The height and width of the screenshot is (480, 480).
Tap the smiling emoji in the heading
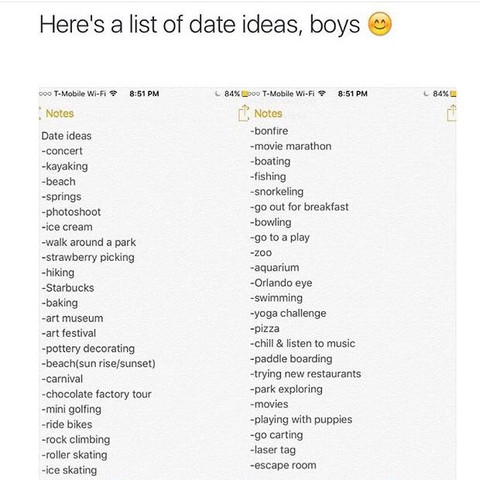click(x=380, y=24)
